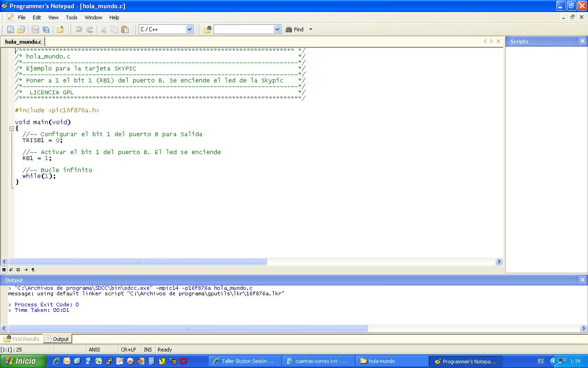The height and width of the screenshot is (368, 588).
Task: Toggle word wrap in editor bottom bar
Action: click(11, 270)
